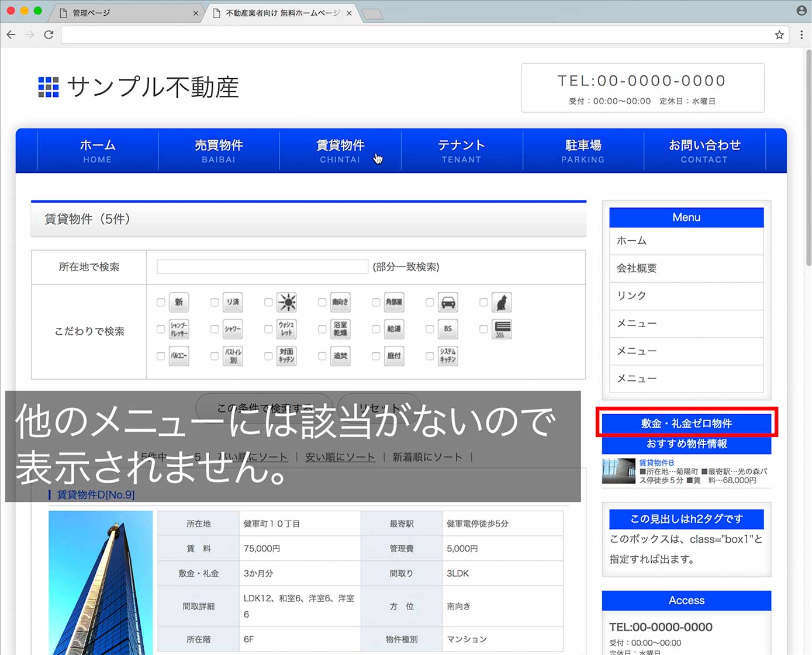
Task: Open the 売買物件 BAIBAI navigation item
Action: point(219,151)
